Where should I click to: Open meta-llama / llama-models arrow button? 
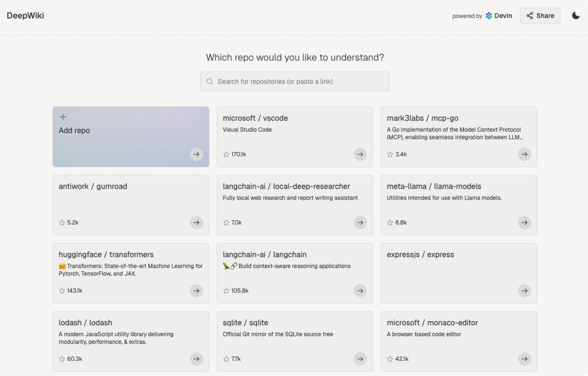click(x=524, y=222)
